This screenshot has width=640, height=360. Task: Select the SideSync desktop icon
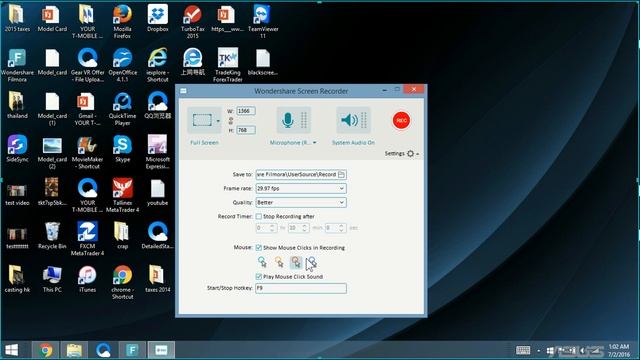[x=17, y=149]
